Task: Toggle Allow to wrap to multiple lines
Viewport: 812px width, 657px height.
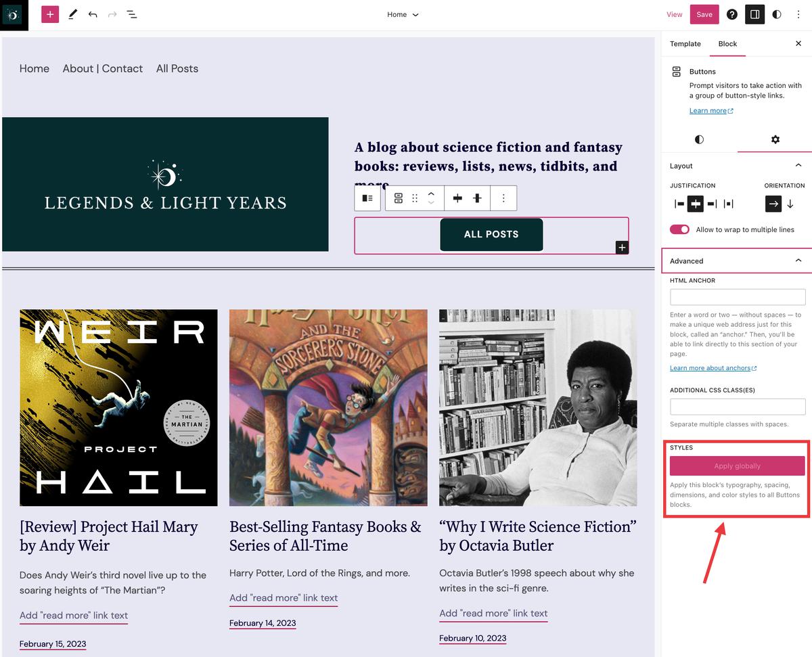Action: coord(679,229)
